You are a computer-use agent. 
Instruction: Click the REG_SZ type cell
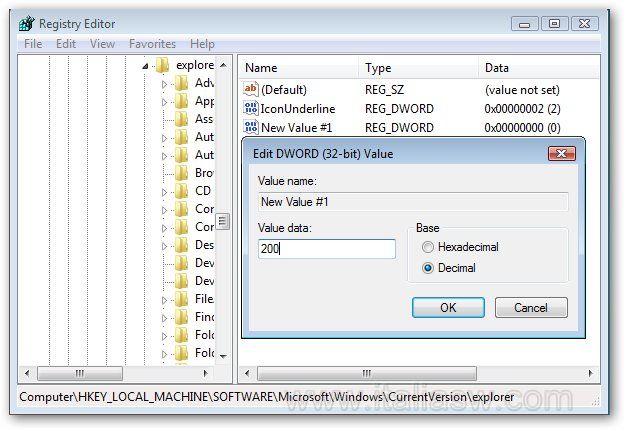[384, 90]
